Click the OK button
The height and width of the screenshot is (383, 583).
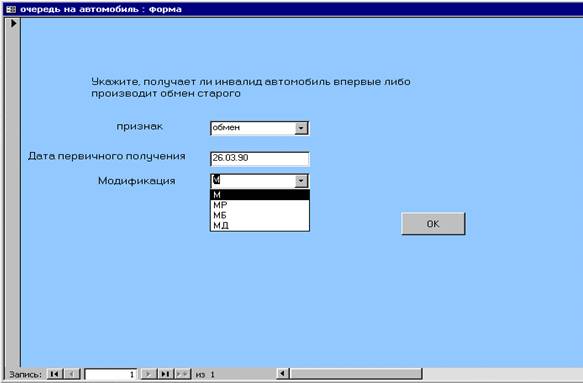[433, 224]
